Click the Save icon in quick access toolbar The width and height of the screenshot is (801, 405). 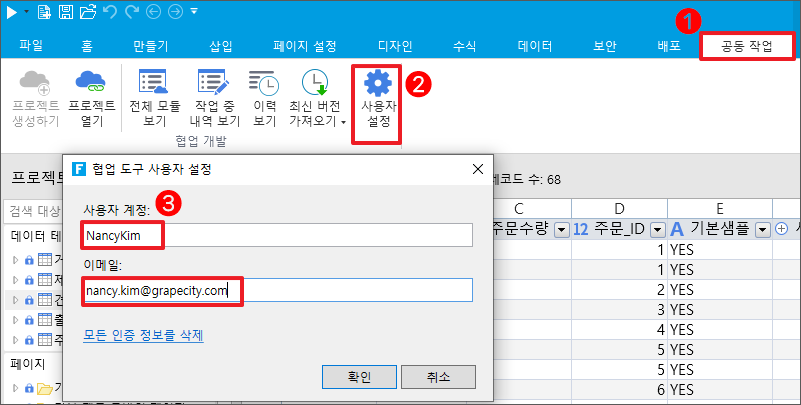click(66, 12)
